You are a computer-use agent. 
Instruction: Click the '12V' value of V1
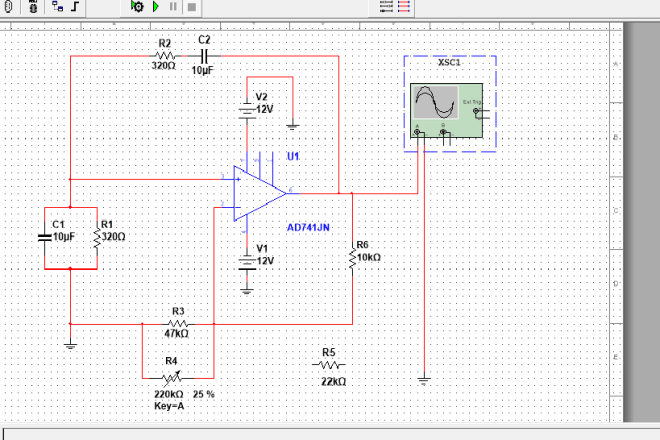[x=265, y=261]
